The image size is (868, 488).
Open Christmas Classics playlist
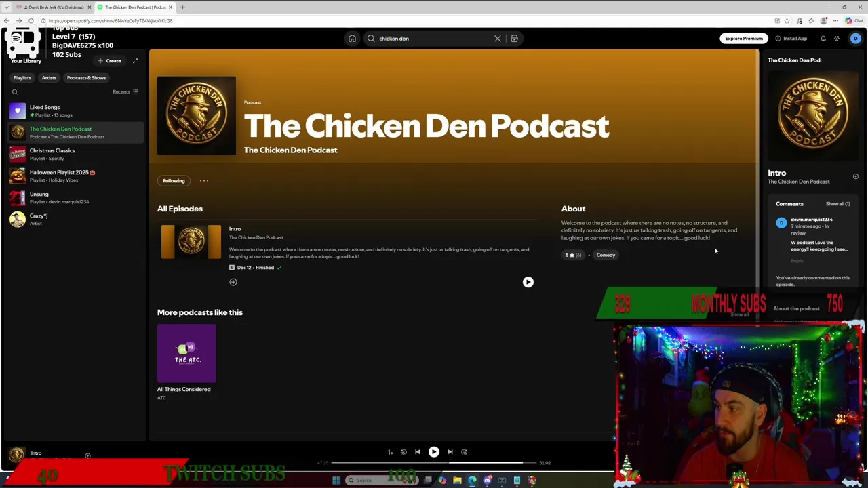76,155
